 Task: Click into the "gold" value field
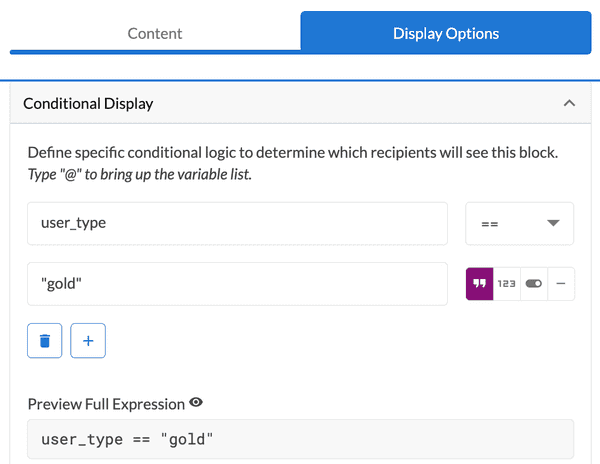(x=237, y=284)
